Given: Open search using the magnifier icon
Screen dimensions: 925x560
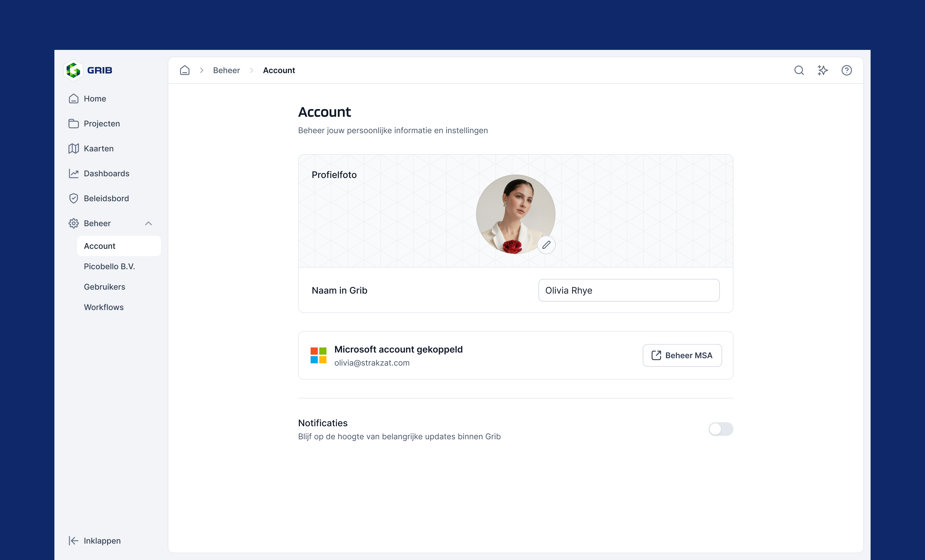Looking at the screenshot, I should 799,70.
